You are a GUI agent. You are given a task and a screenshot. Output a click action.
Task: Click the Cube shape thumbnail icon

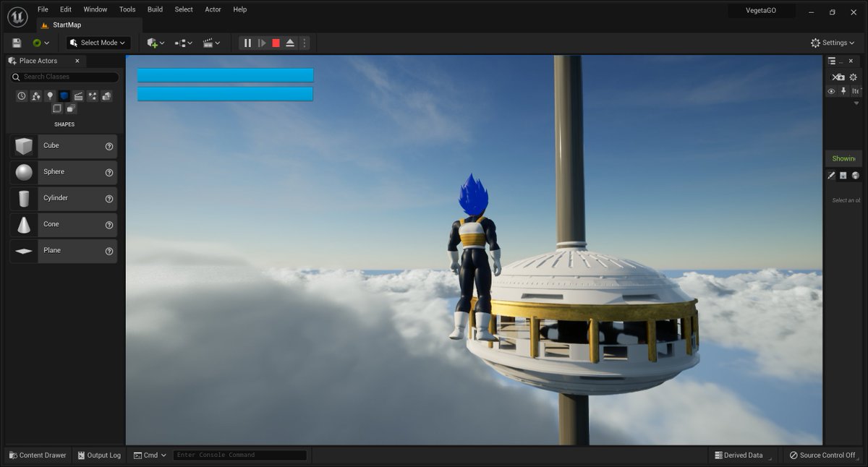click(x=24, y=146)
